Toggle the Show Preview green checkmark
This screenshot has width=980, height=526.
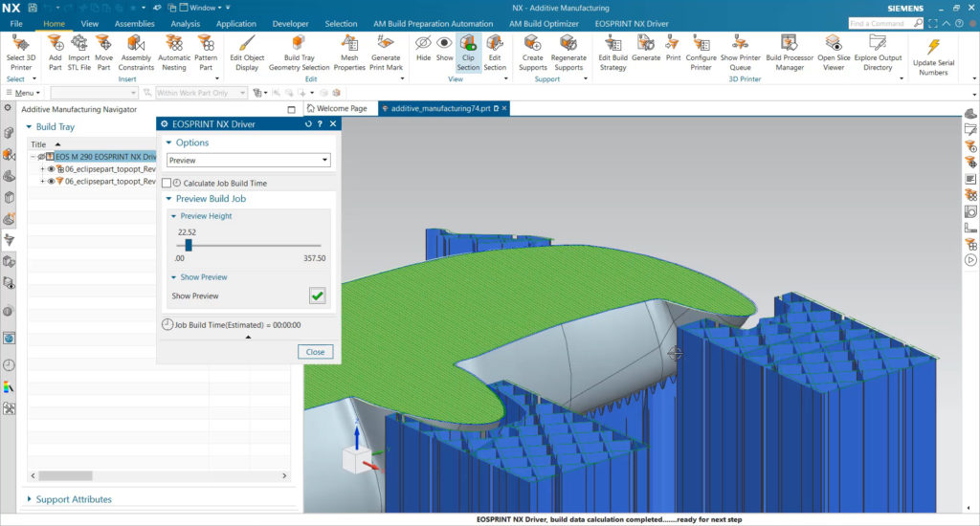pos(318,296)
